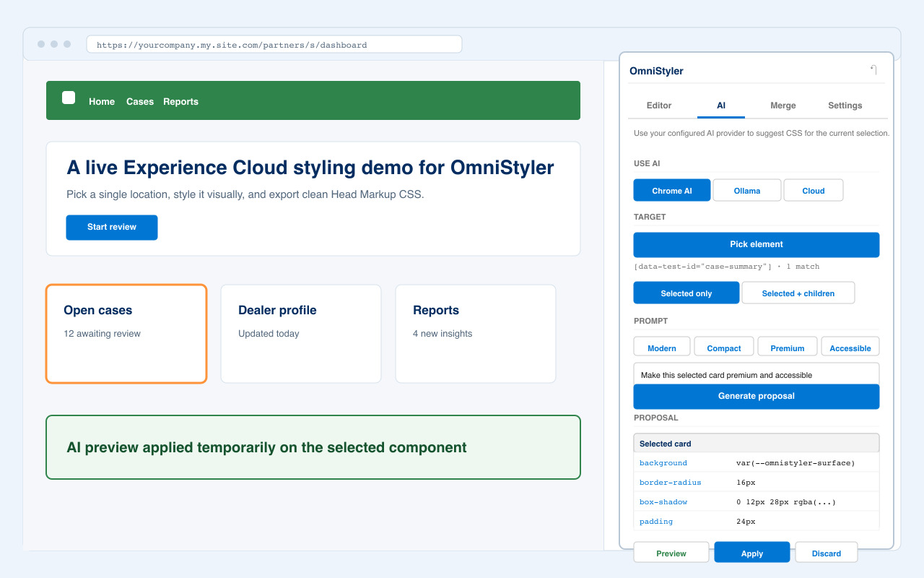This screenshot has width=924, height=578.
Task: Click Generate proposal
Action: point(757,396)
